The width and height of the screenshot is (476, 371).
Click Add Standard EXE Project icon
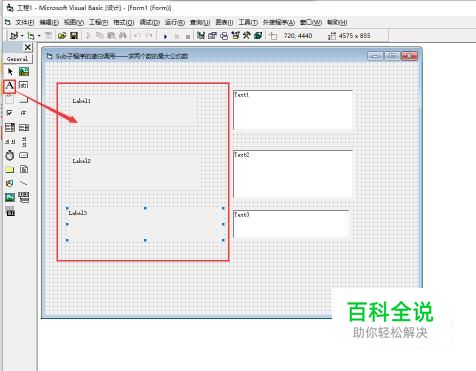coord(14,35)
